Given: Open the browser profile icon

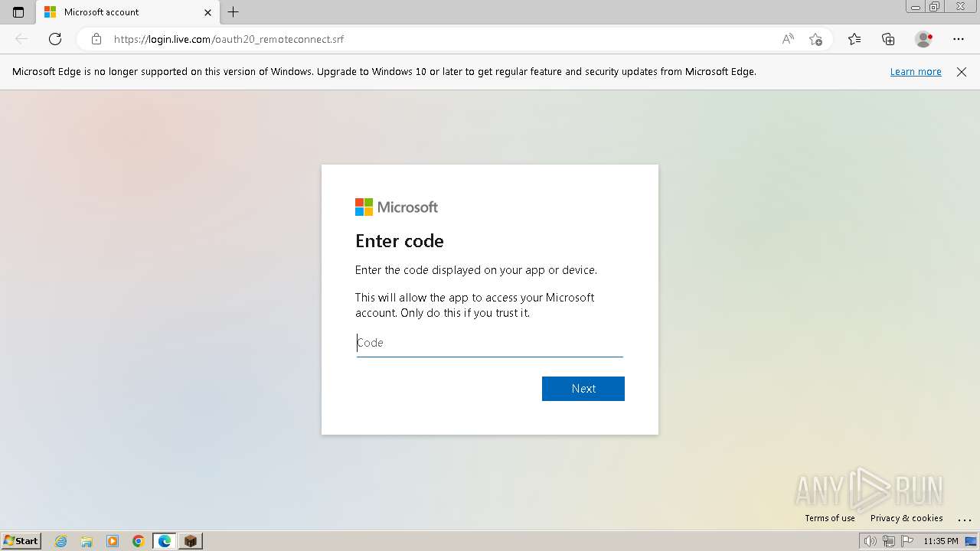Looking at the screenshot, I should pos(923,39).
